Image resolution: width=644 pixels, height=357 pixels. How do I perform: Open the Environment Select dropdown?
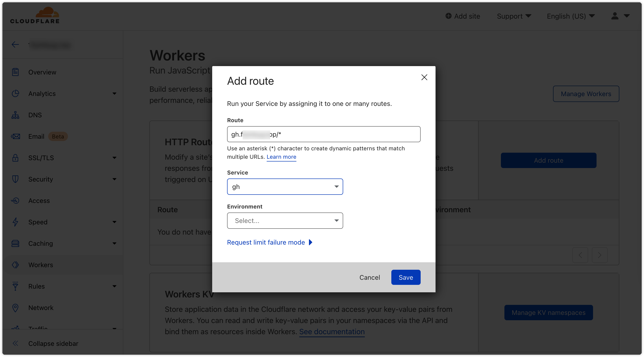point(285,220)
